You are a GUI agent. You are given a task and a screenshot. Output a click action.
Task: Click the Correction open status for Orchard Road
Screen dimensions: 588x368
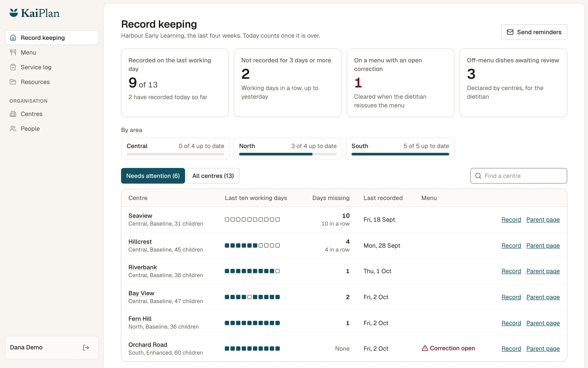(x=448, y=348)
